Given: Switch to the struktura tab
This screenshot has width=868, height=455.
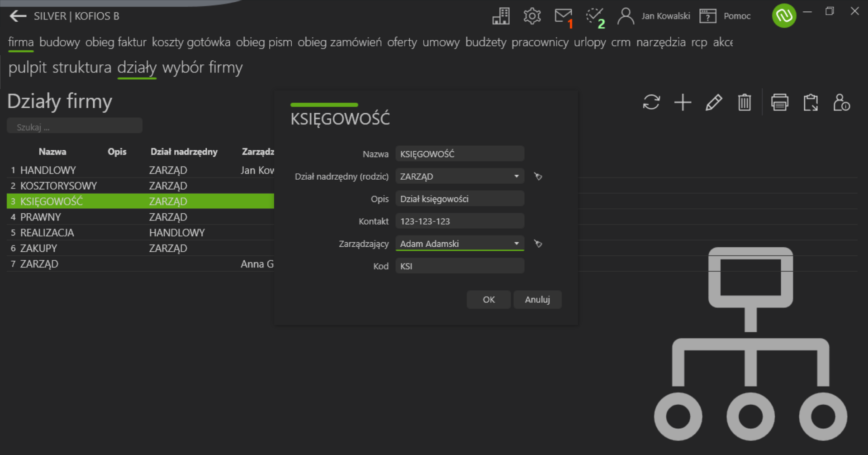Looking at the screenshot, I should tap(81, 67).
